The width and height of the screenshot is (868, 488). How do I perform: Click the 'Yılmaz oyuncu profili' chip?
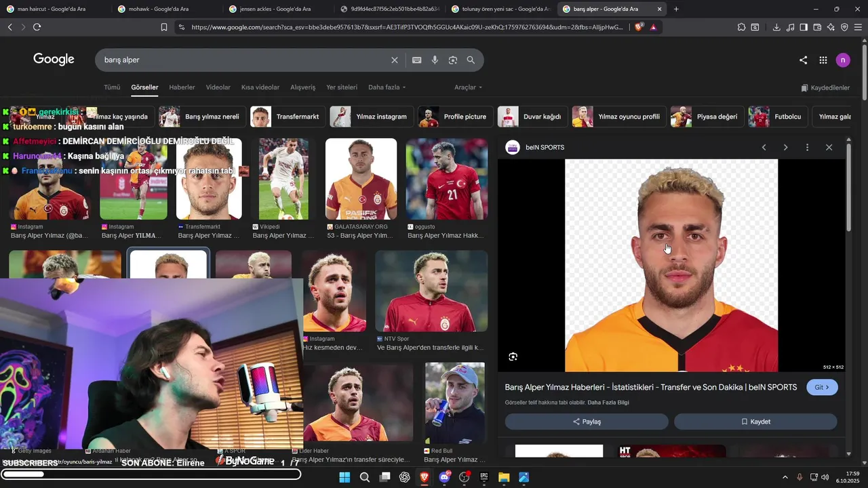pos(618,117)
